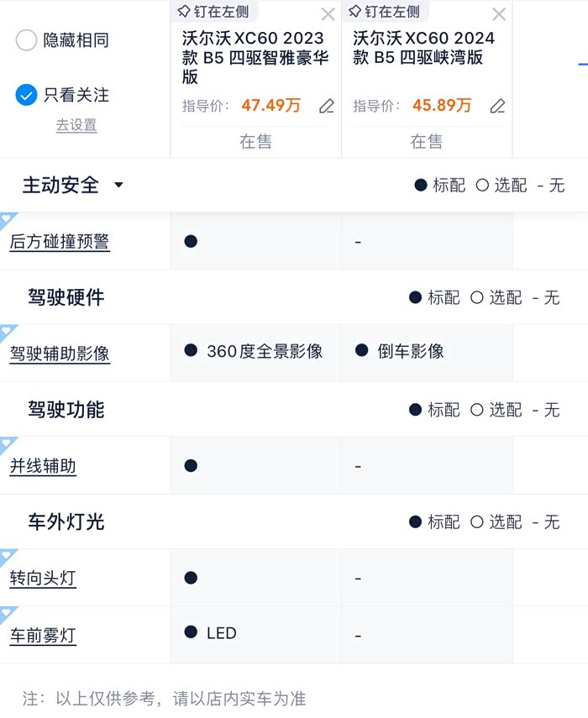Remove the XC60 2024 column with X
Screen dimensions: 588x718
click(499, 14)
